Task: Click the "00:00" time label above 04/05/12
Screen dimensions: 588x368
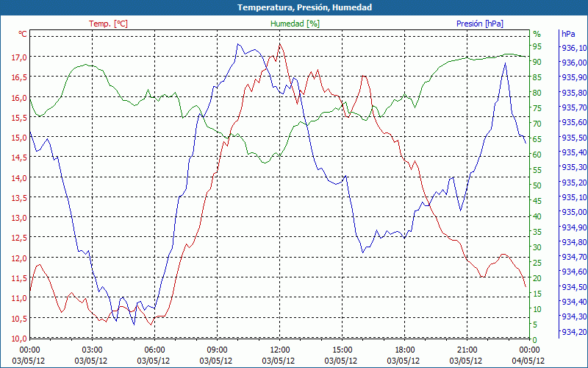Action: 529,350
